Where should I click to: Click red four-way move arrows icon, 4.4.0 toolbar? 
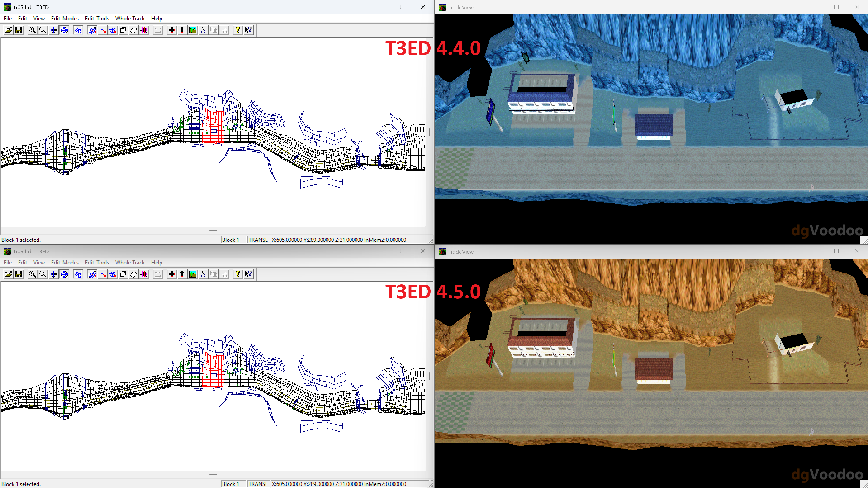[x=172, y=30]
